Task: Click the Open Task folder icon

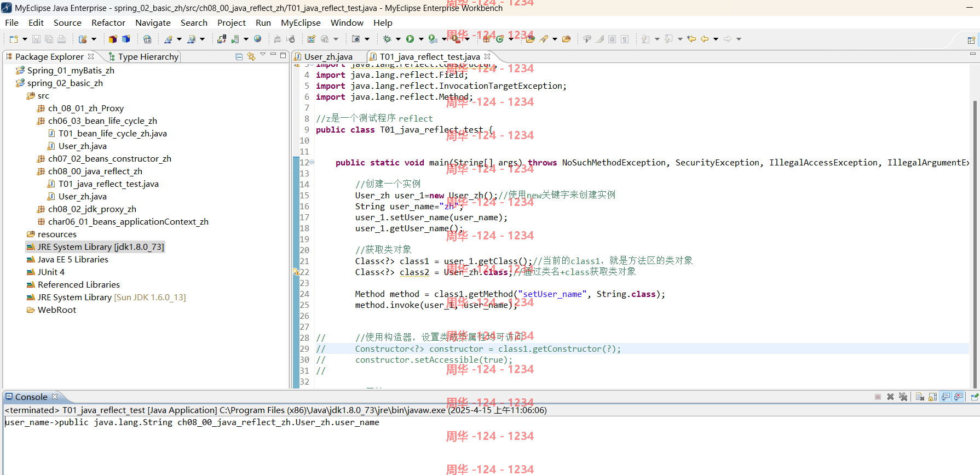Action: (x=567, y=39)
